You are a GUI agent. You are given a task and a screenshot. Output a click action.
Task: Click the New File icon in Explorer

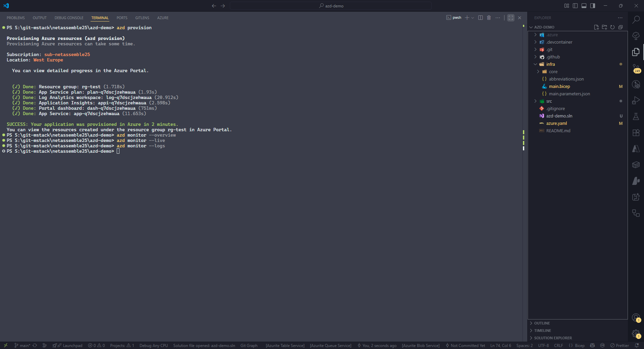[596, 27]
